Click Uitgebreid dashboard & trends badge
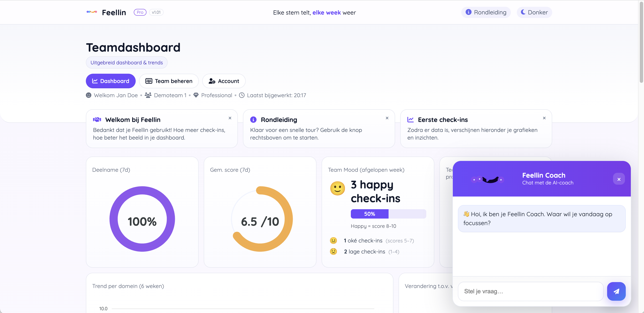The width and height of the screenshot is (644, 313). 127,62
